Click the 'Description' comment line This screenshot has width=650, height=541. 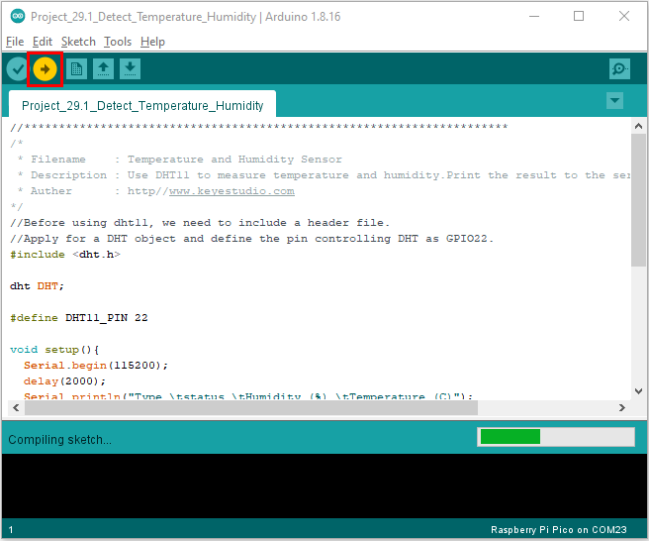[324, 175]
